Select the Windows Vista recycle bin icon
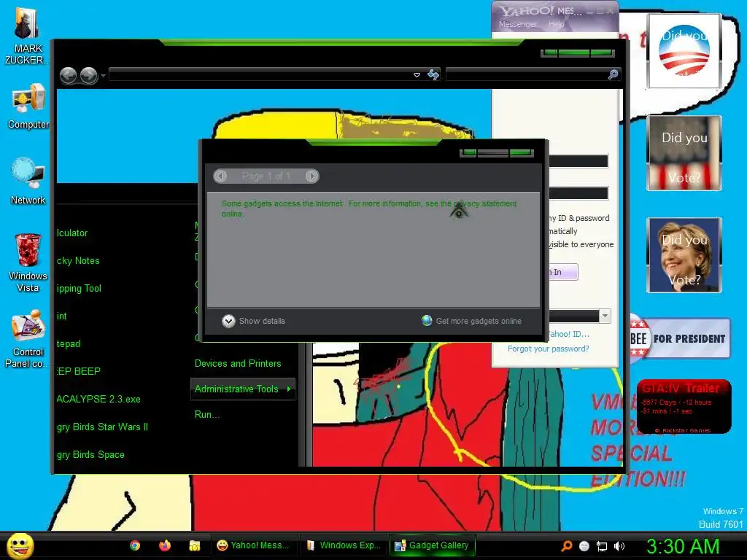 (28, 262)
